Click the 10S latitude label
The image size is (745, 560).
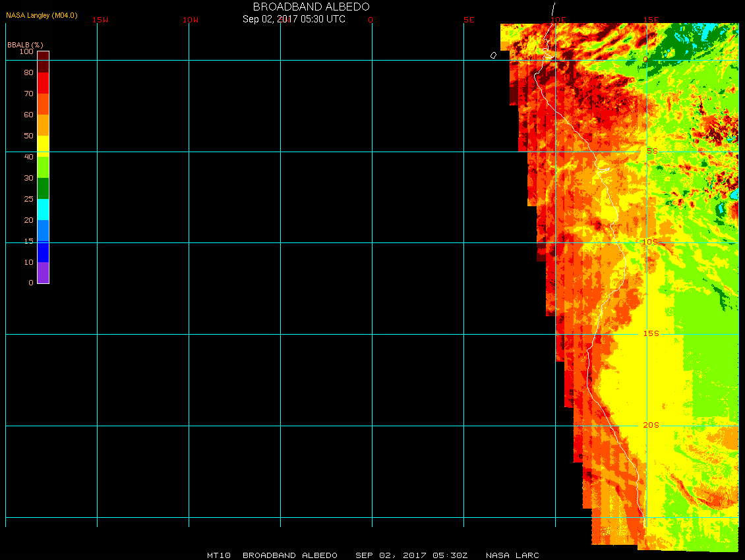[x=650, y=242]
